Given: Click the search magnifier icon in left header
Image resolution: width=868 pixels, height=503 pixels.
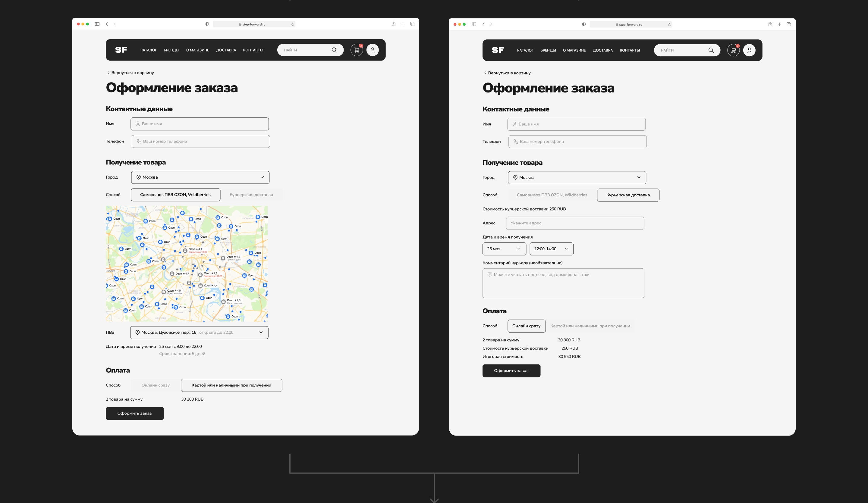Looking at the screenshot, I should 334,50.
